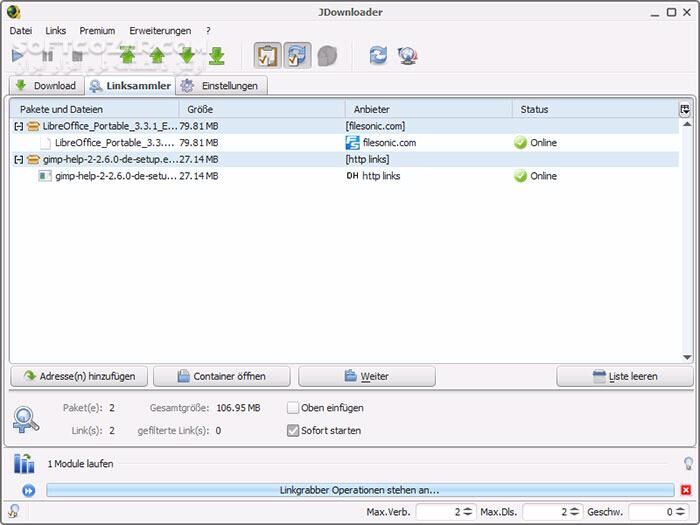Adjust the Geschw. speed spinner arrows

(681, 512)
